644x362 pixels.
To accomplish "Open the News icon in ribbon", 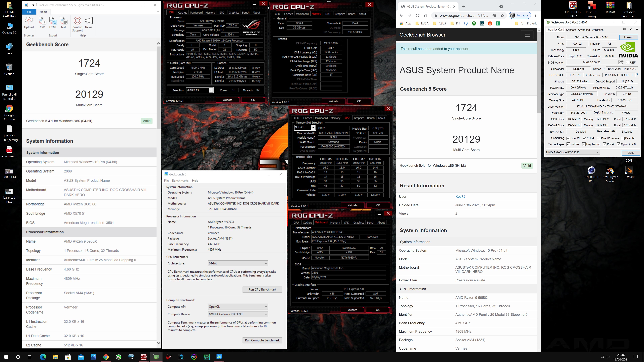I will (89, 23).
